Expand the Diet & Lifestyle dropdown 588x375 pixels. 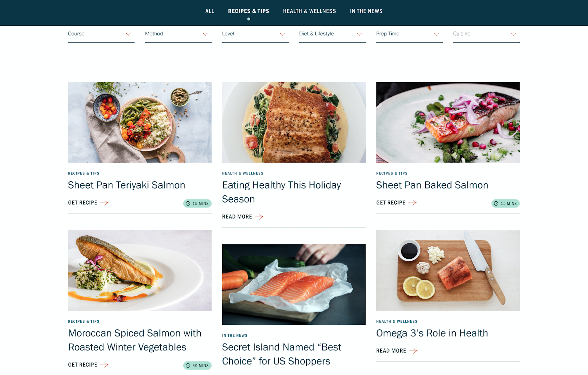point(332,34)
